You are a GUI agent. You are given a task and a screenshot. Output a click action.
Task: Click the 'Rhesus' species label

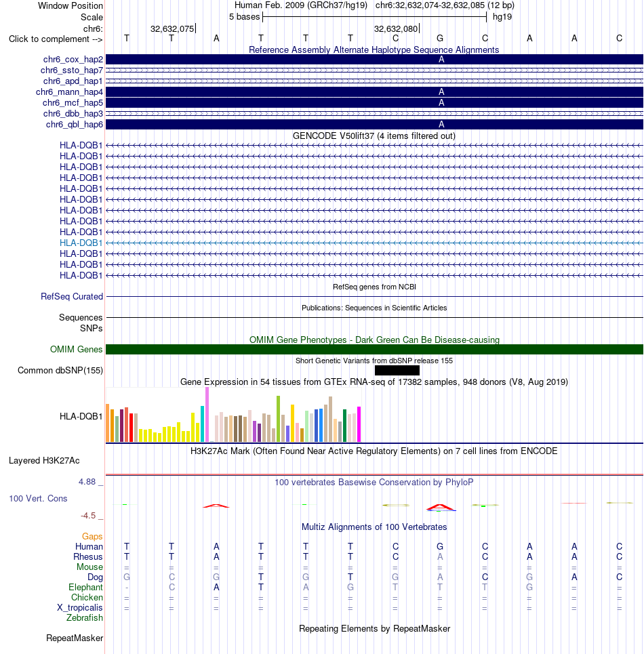(87, 557)
